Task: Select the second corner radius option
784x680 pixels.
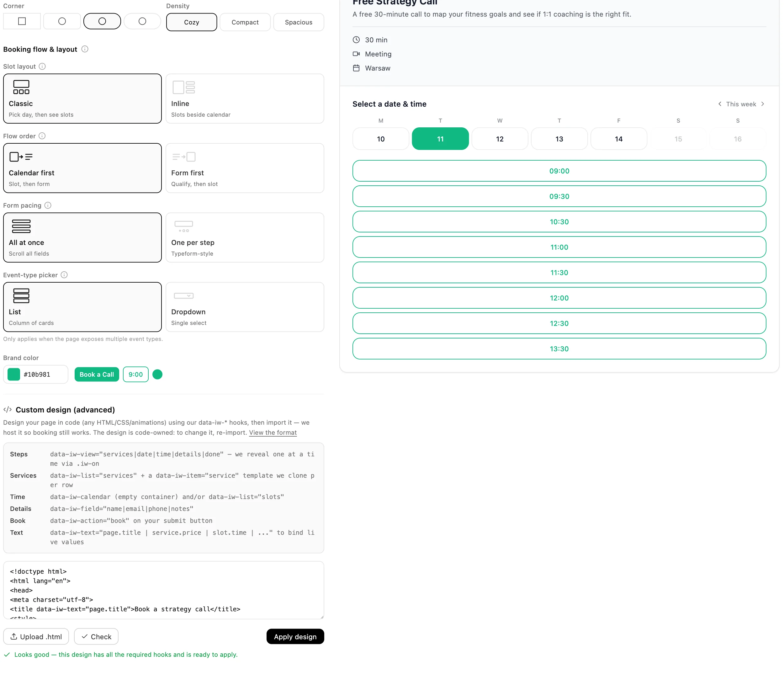Action: (x=62, y=21)
